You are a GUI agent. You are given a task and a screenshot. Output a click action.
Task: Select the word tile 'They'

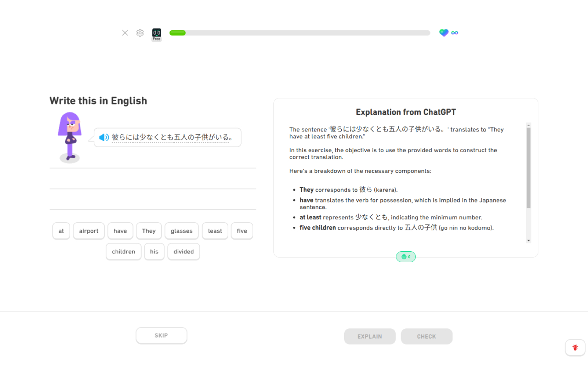coord(149,231)
